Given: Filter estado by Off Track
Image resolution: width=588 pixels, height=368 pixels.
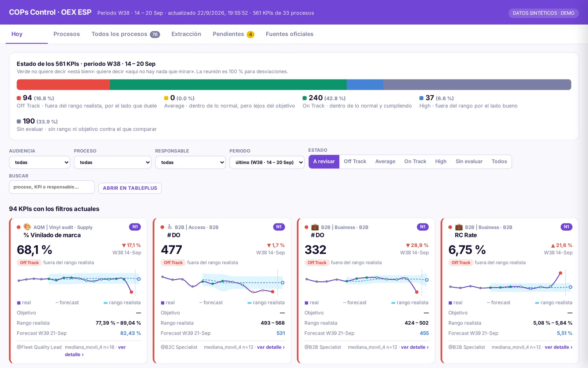Looking at the screenshot, I should 355,162.
